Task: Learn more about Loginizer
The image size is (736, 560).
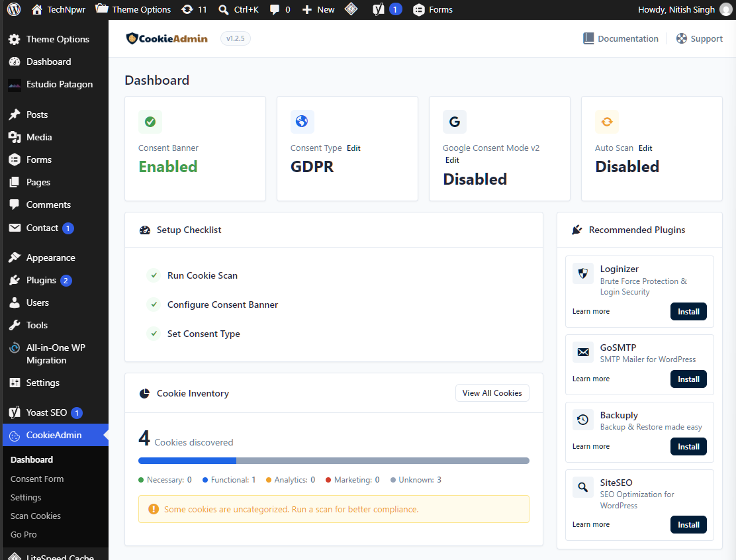Action: tap(591, 312)
